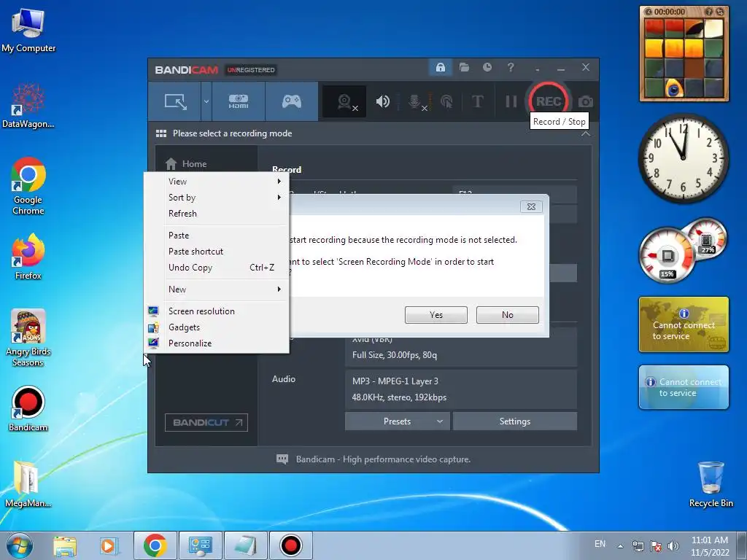This screenshot has width=747, height=560.
Task: Select screen recording mode icon in Bandicam
Action: (x=175, y=101)
